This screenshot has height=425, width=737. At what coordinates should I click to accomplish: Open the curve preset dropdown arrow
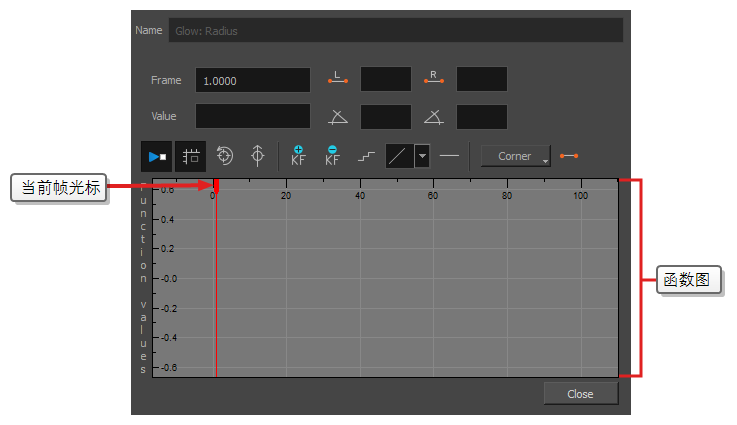pyautogui.click(x=422, y=156)
